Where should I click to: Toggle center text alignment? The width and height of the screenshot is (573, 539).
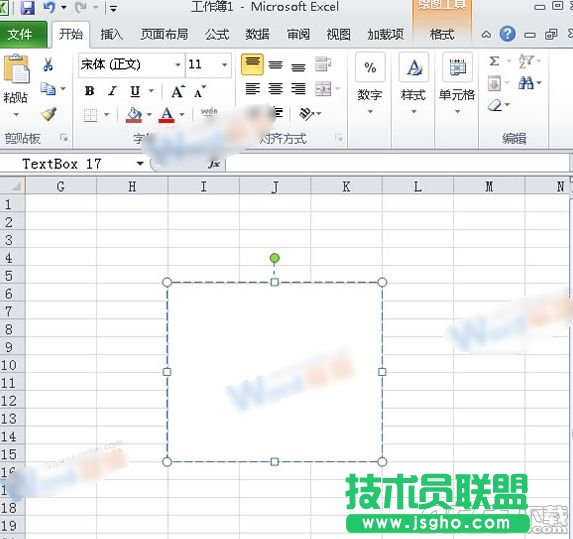coord(276,88)
